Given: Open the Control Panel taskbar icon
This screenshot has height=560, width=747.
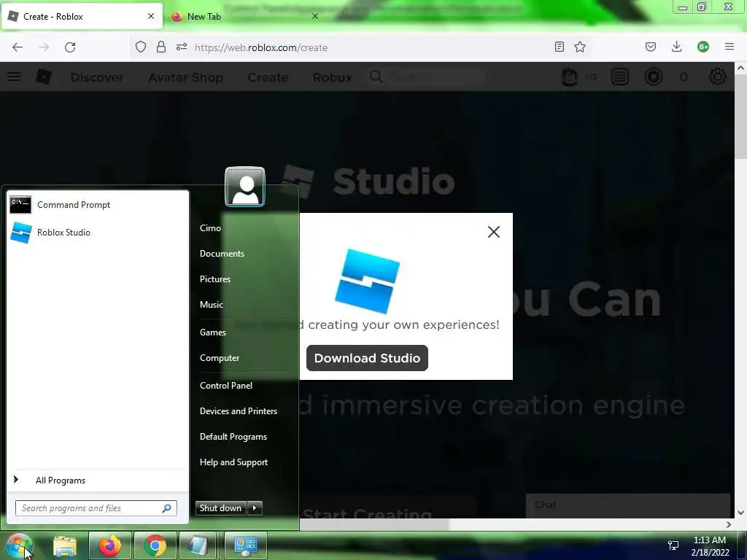Looking at the screenshot, I should pos(246,545).
